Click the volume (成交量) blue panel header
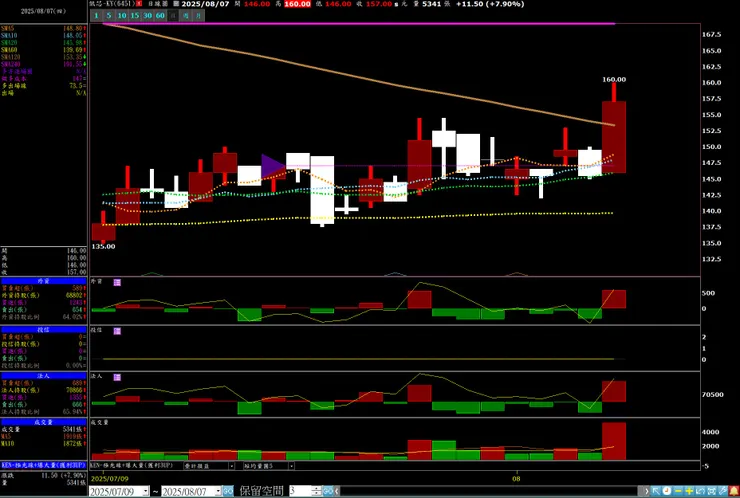Screen dimensions: 740x498 click(x=43, y=422)
